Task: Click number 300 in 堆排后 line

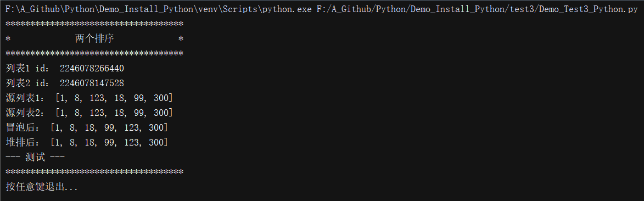Action: pos(156,142)
